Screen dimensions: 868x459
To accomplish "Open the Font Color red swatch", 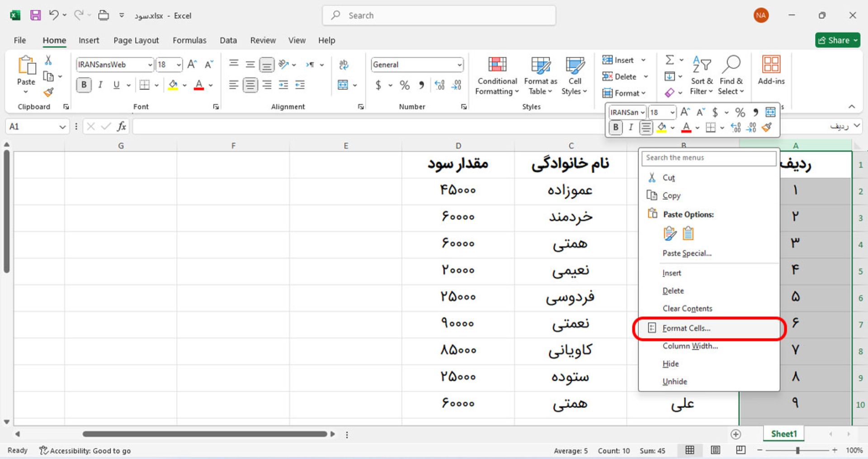I will [x=199, y=84].
